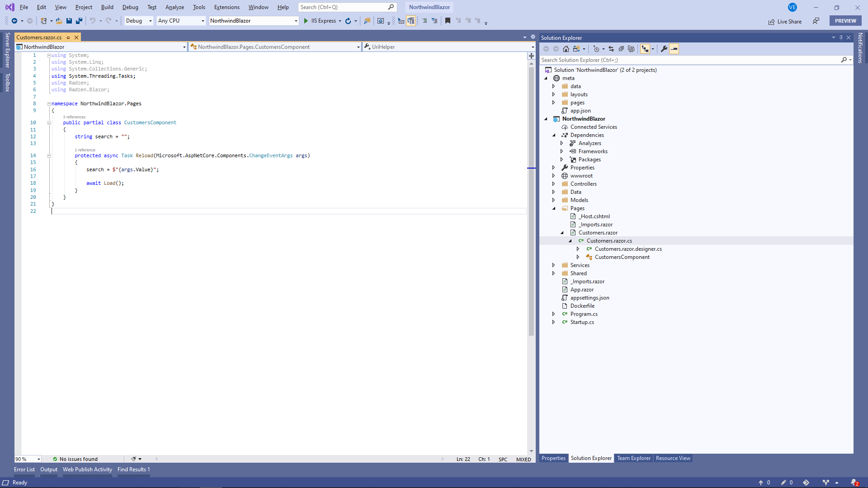Screen dimensions: 868x488
Task: Toggle the Preview Selected Items button
Action: (674, 49)
